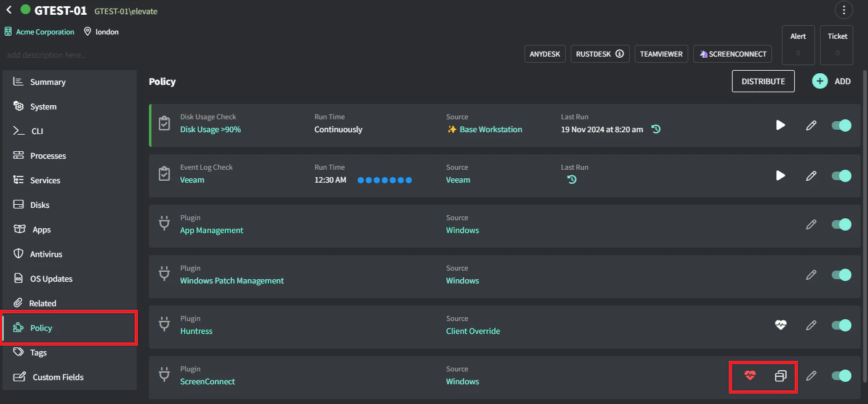Screen dimensions: 868x404
Task: Click the Event Log Check clipboard icon
Action: [164, 173]
